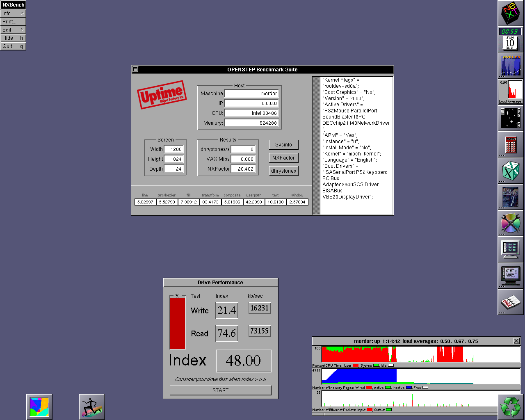Viewport: 525px width, 420px height.
Task: Run the NXFactor benchmark button
Action: click(283, 158)
